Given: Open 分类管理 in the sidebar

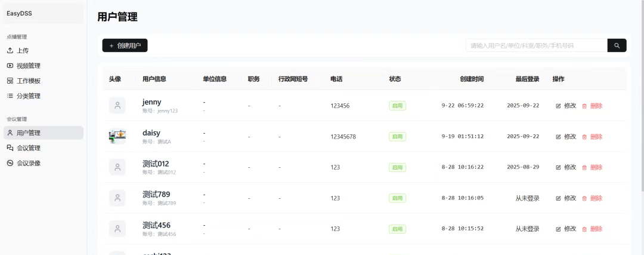Looking at the screenshot, I should click(x=28, y=96).
